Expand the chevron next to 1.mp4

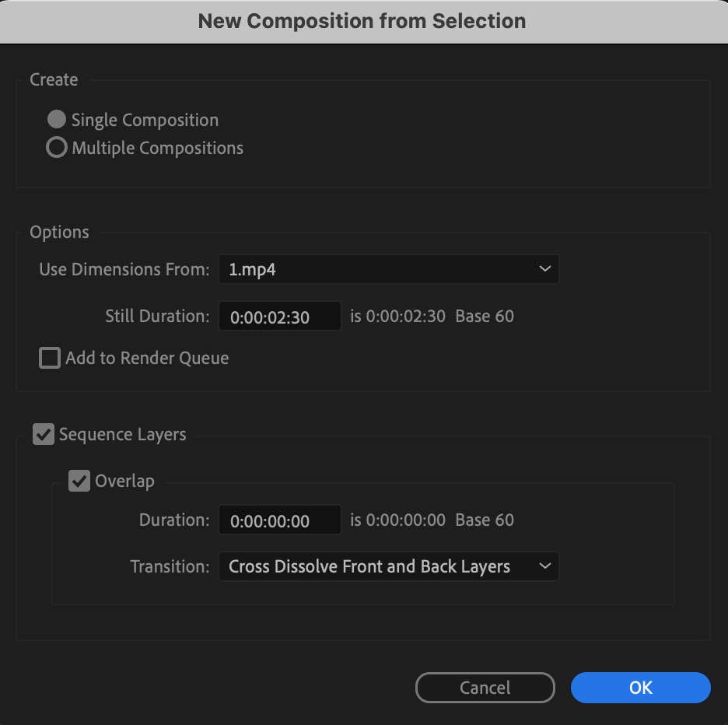point(544,268)
